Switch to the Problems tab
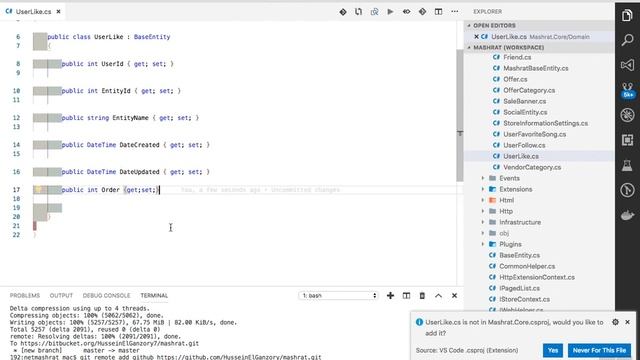The width and height of the screenshot is (640, 360). coord(25,296)
